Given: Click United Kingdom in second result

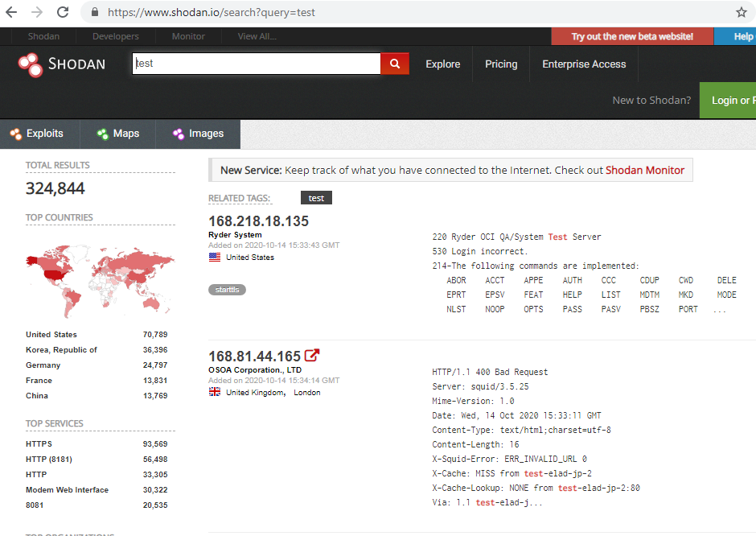Looking at the screenshot, I should tap(255, 393).
